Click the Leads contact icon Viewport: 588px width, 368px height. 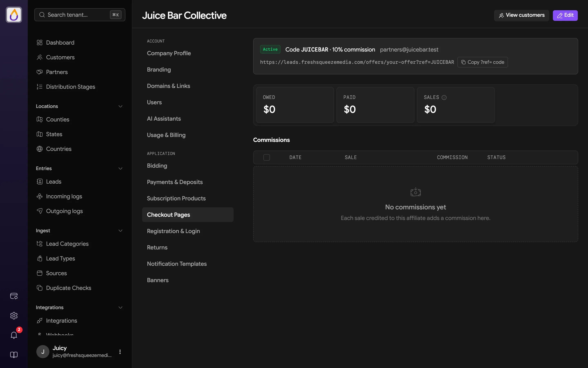coord(40,182)
